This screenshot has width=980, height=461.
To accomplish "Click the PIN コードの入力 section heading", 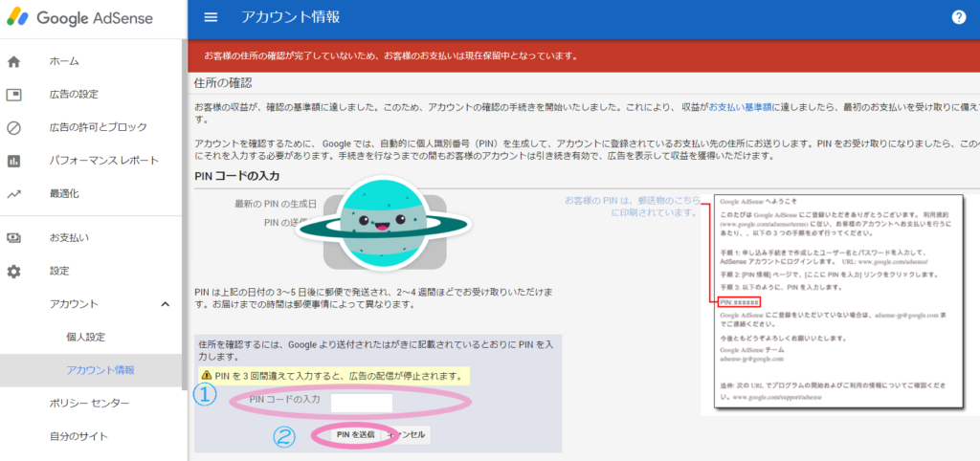I will point(237,176).
